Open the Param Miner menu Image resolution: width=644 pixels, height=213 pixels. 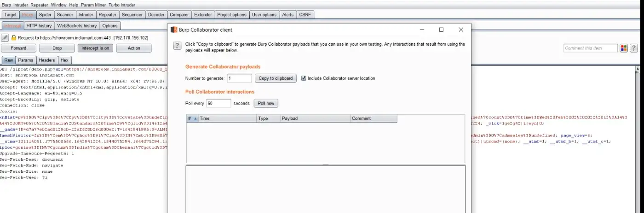click(94, 5)
